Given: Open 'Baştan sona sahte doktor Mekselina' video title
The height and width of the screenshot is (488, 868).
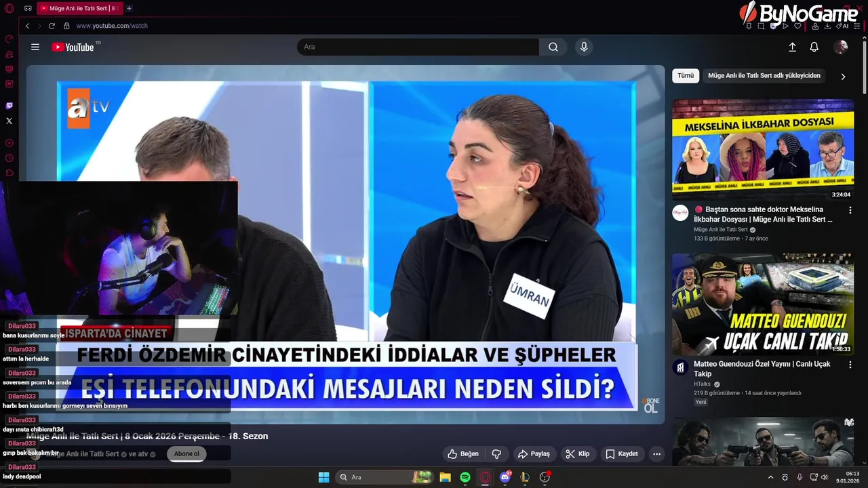Looking at the screenshot, I should point(763,214).
